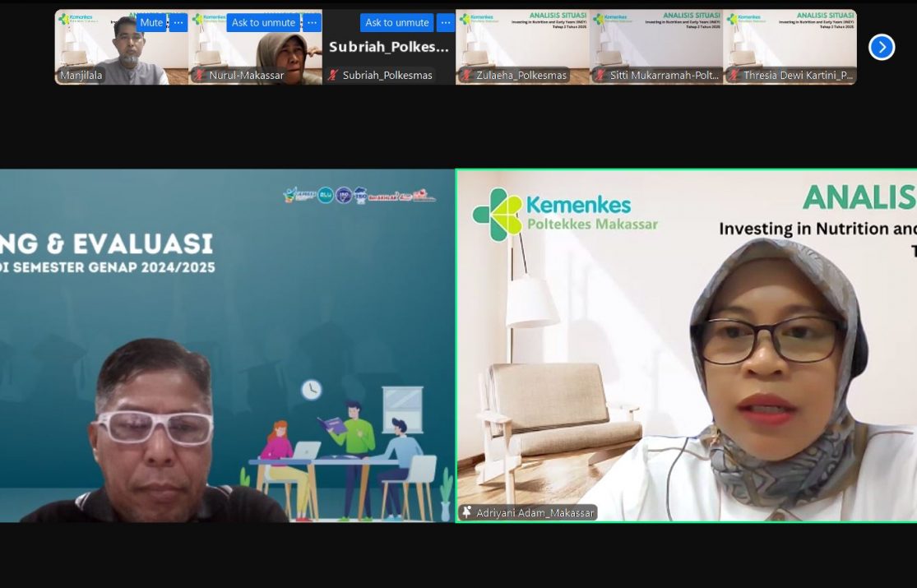This screenshot has height=588, width=917.
Task: Open more options for Subriah_Polkesmas tile
Action: point(446,23)
